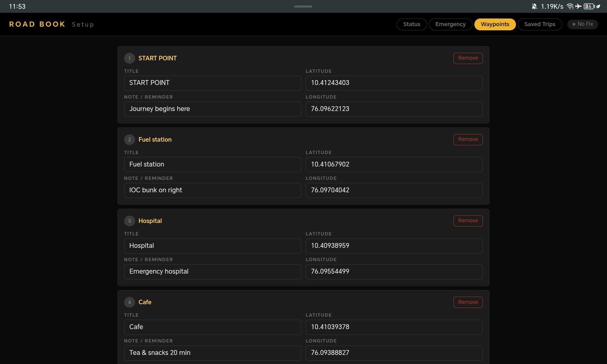Screen dimensions: 607x364
Task: Open the Saved Trips tab
Action: [540, 24]
